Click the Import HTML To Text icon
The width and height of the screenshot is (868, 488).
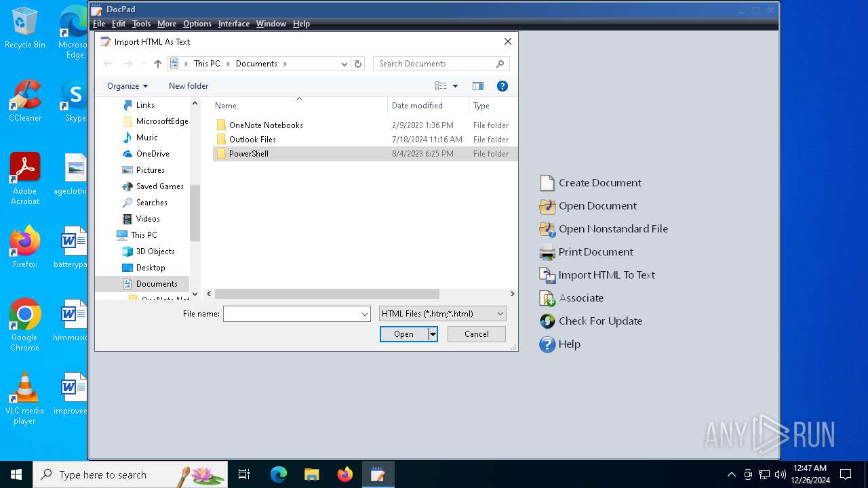coord(547,275)
